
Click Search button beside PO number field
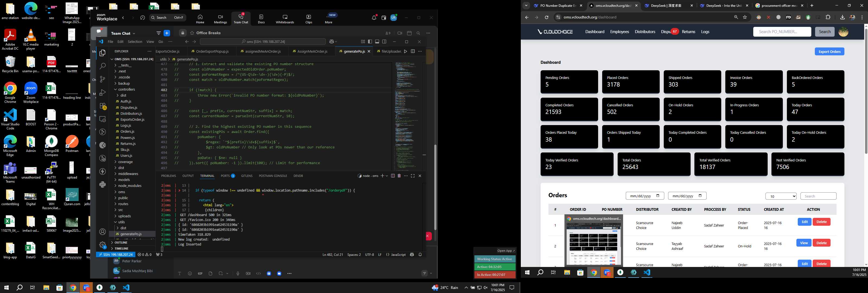(825, 32)
